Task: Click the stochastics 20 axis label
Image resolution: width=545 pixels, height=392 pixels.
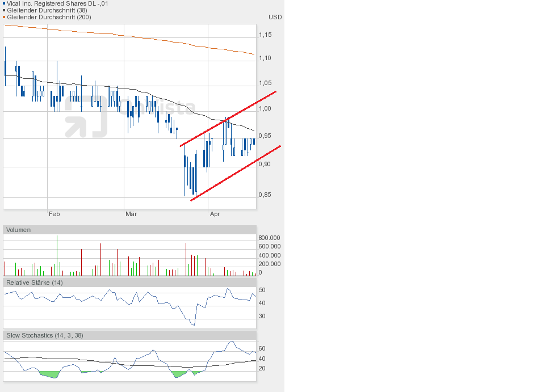Action: click(262, 368)
